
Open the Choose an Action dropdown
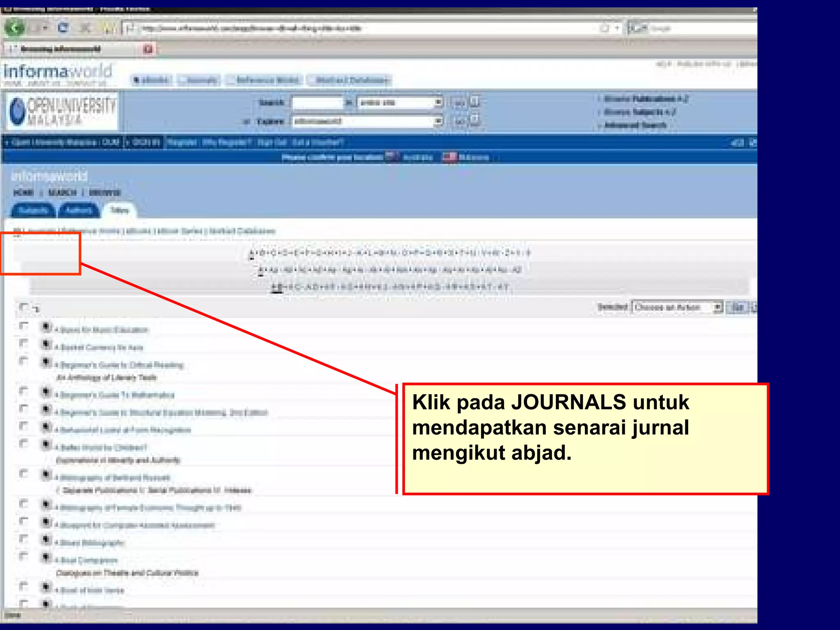[677, 307]
